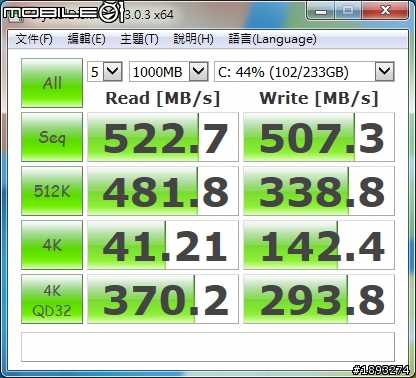This screenshot has width=416, height=378.
Task: Select the 4K QD32 read value 370.2
Action: [163, 299]
